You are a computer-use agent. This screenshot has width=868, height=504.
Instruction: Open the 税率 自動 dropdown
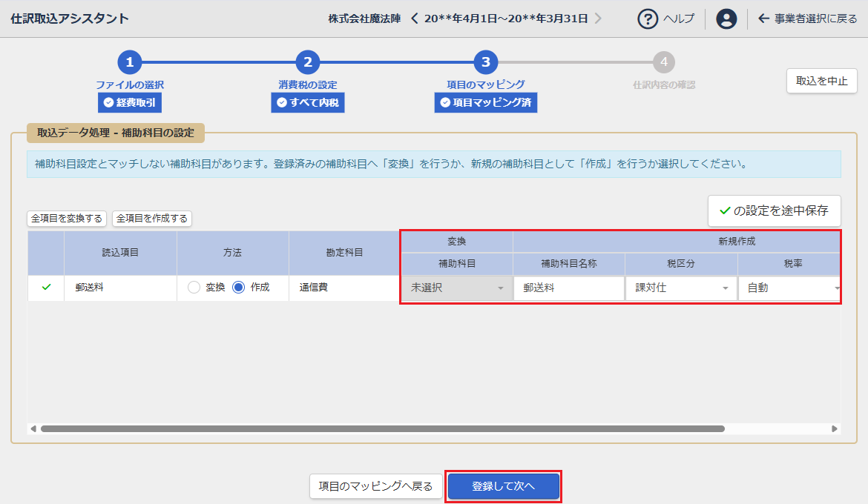[791, 288]
